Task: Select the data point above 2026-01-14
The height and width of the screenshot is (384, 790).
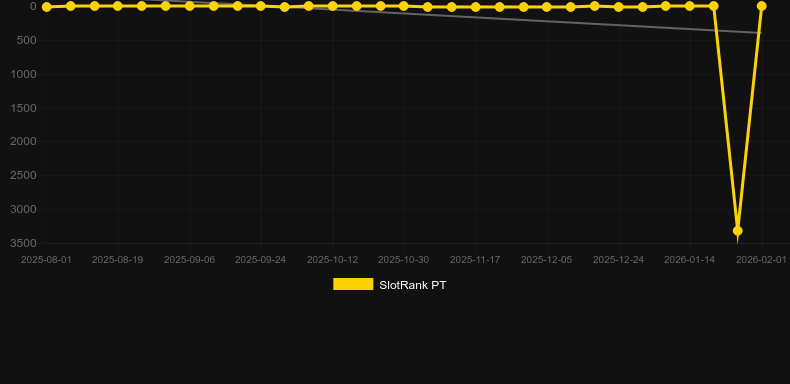Action: 690,6
